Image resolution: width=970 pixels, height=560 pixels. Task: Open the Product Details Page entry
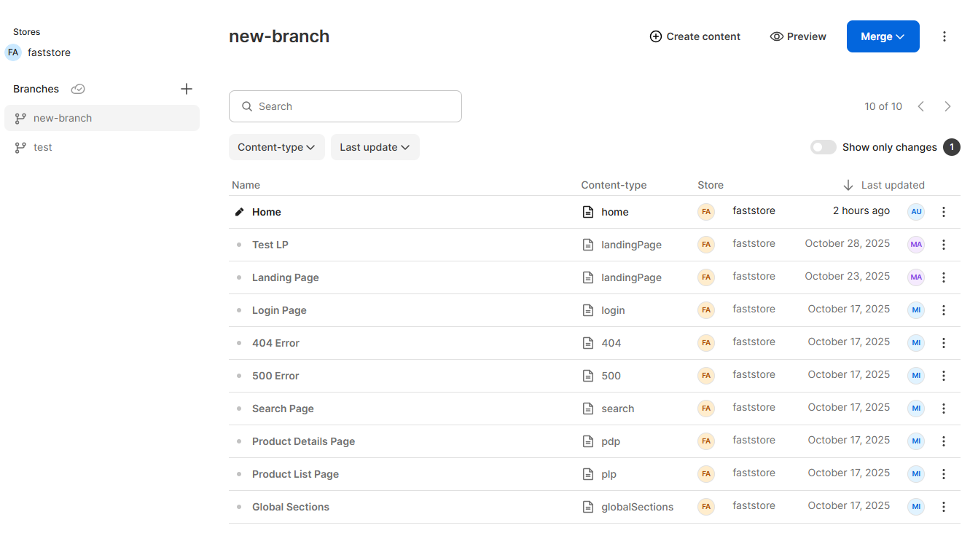(303, 441)
